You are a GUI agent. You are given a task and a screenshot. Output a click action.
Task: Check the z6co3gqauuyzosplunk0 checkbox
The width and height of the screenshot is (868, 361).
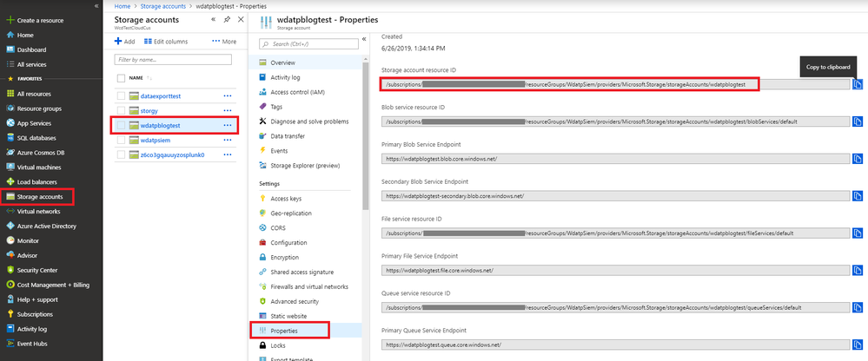pos(122,154)
